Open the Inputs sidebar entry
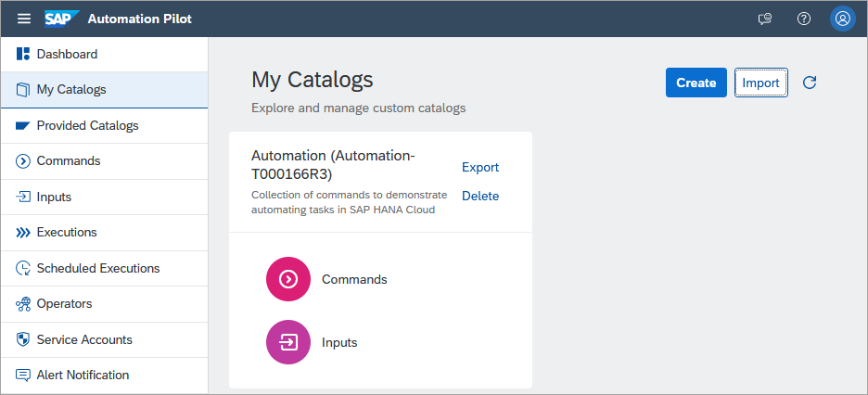 pyautogui.click(x=105, y=197)
